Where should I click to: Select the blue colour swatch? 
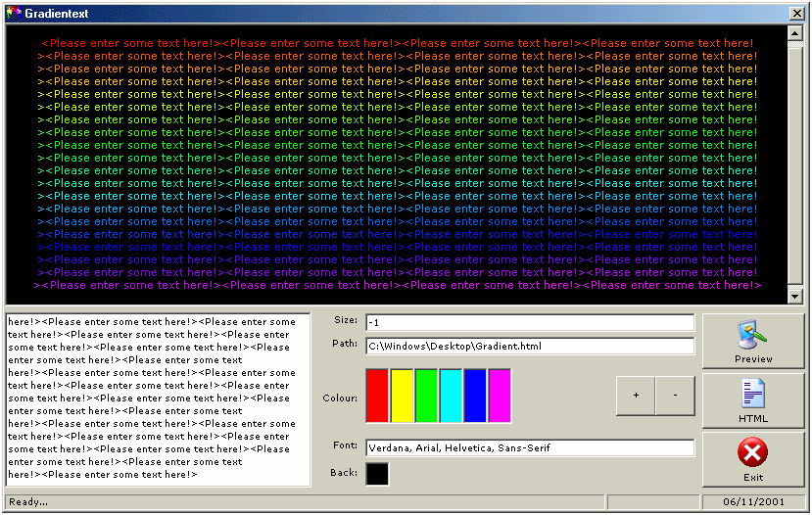(x=475, y=396)
